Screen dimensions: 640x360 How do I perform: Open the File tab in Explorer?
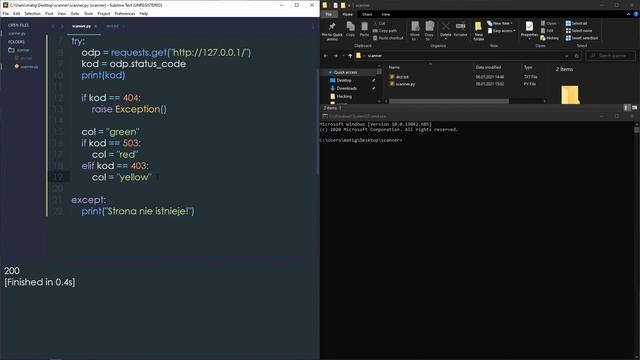329,14
